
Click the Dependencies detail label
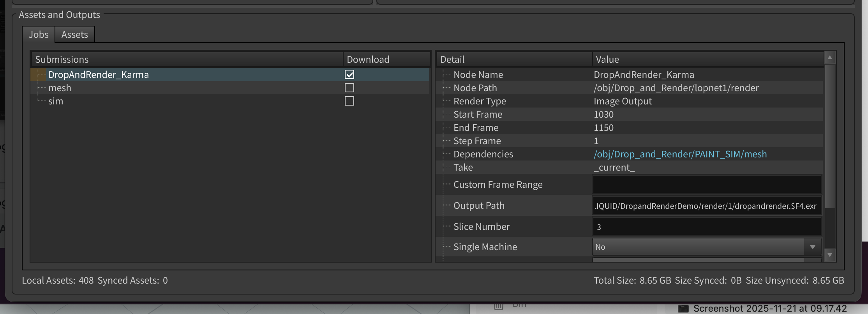[x=483, y=154]
